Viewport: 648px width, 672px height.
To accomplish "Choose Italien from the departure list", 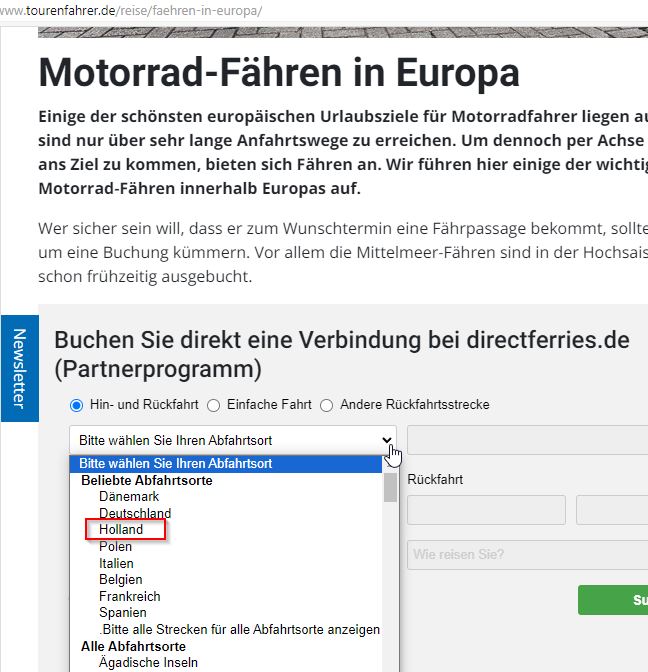I will [116, 563].
